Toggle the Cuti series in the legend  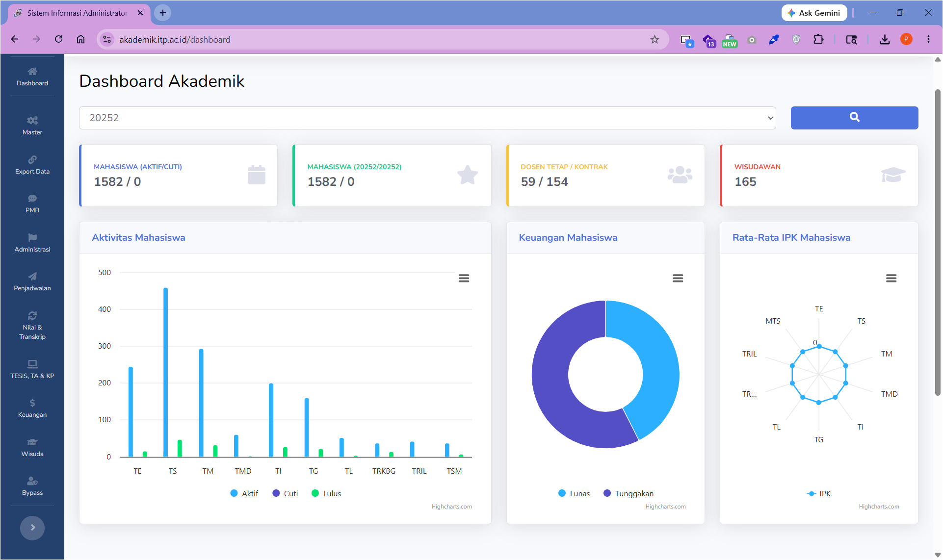285,493
